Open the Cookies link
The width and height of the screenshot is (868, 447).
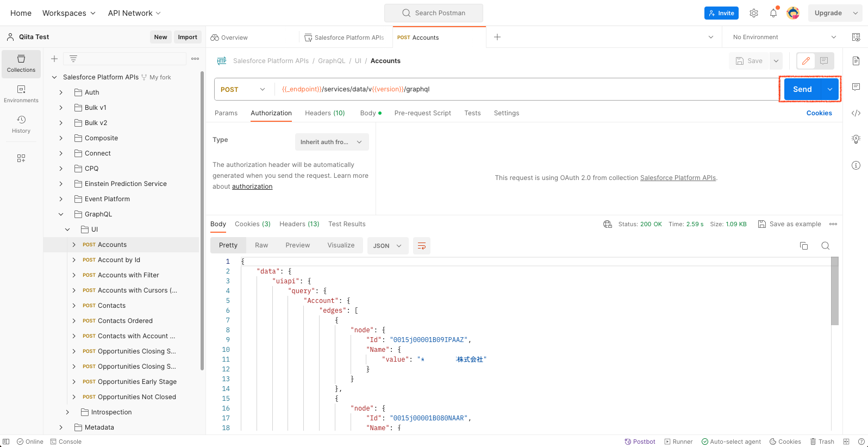click(x=819, y=113)
